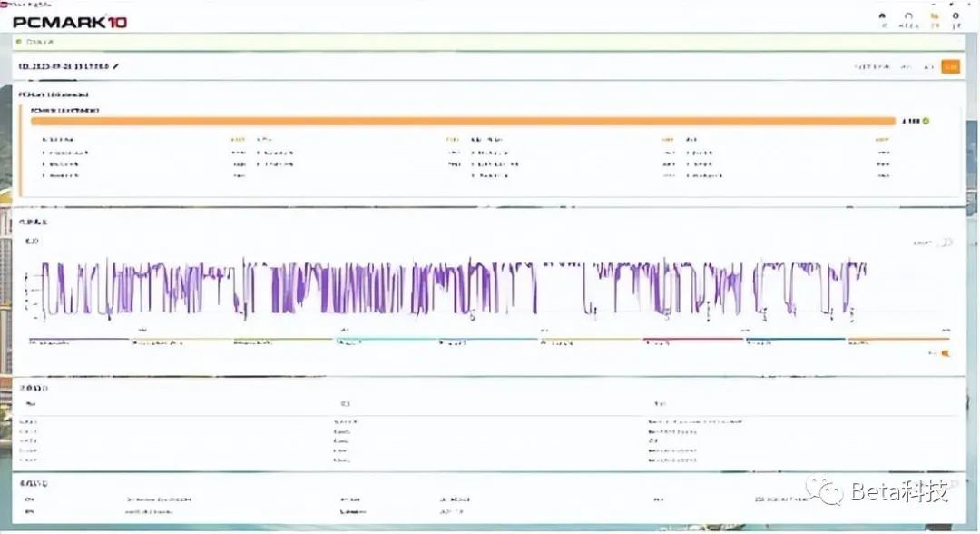Screen dimensions: 980x534
Task: Toggle the switch above the monitoring chart
Action: [946, 242]
